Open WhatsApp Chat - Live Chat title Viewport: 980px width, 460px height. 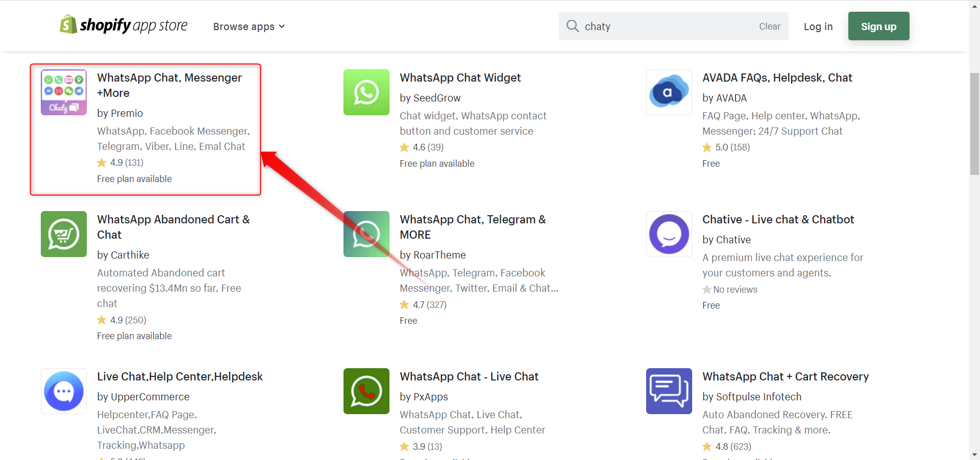click(x=469, y=376)
